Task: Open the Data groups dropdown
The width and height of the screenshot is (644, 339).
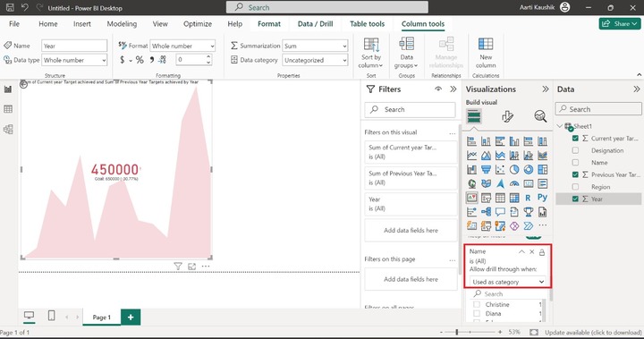Action: click(x=406, y=53)
